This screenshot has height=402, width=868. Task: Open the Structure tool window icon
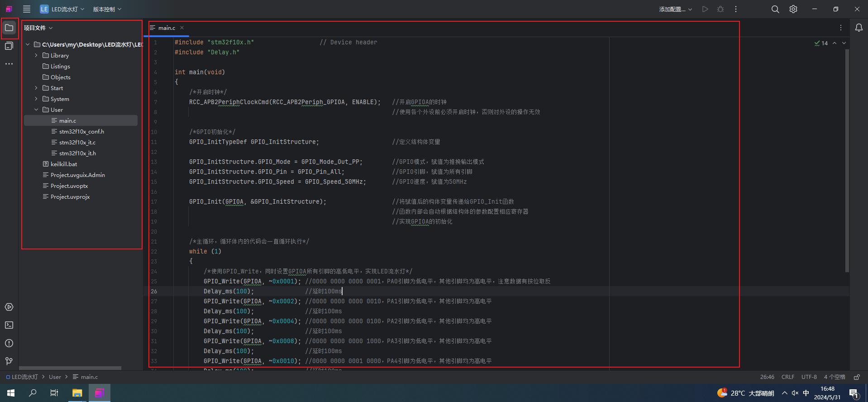point(9,46)
